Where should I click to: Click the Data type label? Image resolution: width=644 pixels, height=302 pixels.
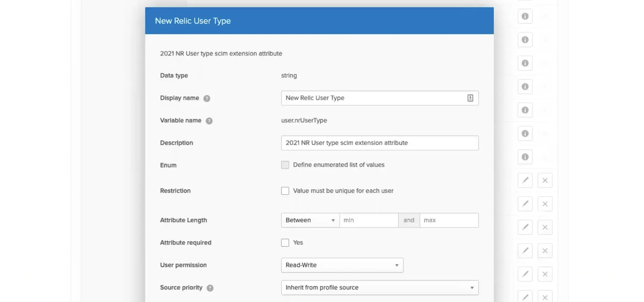174,76
